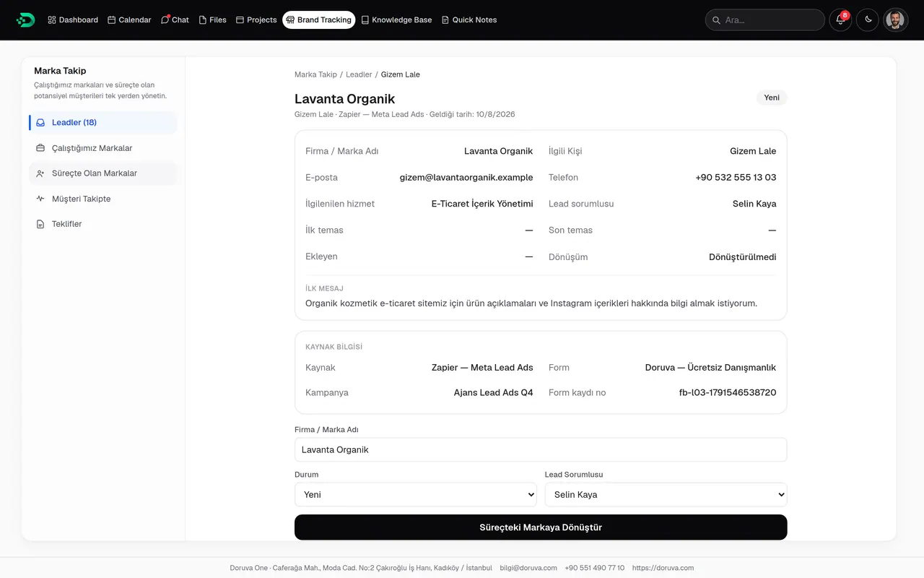This screenshot has width=924, height=578.
Task: Click the Marka Takip breadcrumb link
Action: coord(315,74)
